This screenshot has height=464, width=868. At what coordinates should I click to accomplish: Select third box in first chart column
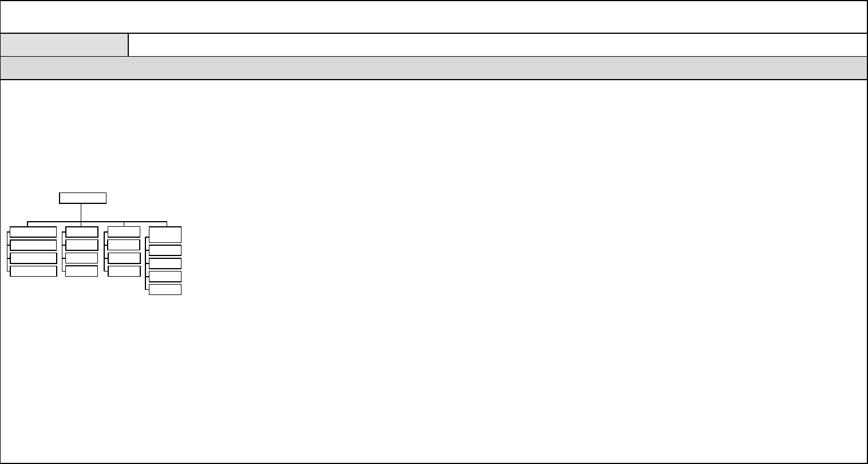(x=34, y=258)
